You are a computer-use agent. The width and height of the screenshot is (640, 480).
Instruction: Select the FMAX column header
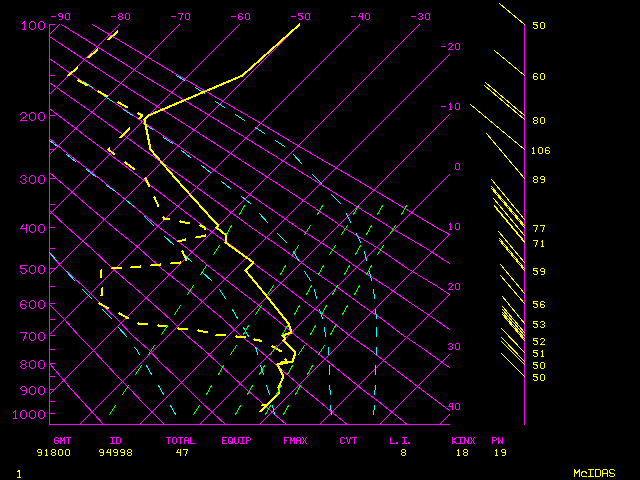click(295, 440)
